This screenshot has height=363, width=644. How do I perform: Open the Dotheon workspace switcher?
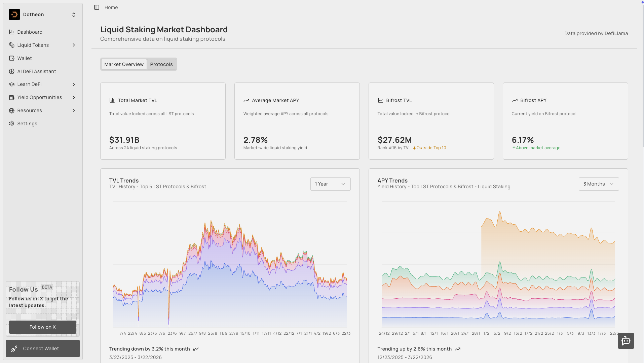[74, 14]
